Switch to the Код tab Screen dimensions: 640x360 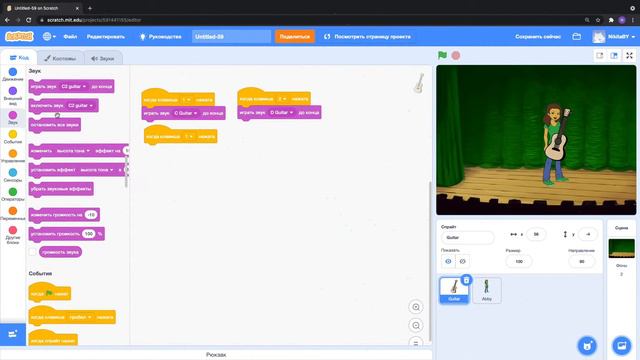(19, 58)
